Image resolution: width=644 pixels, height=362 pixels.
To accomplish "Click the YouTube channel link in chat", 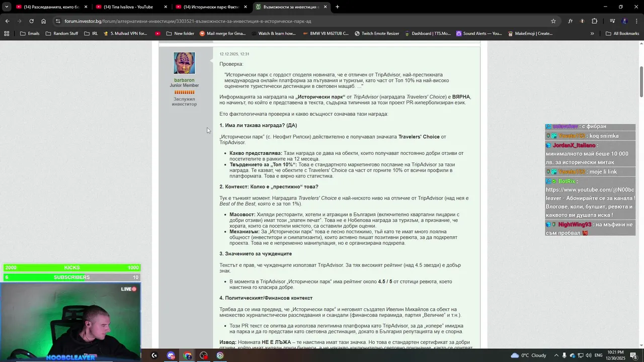I will click(590, 194).
